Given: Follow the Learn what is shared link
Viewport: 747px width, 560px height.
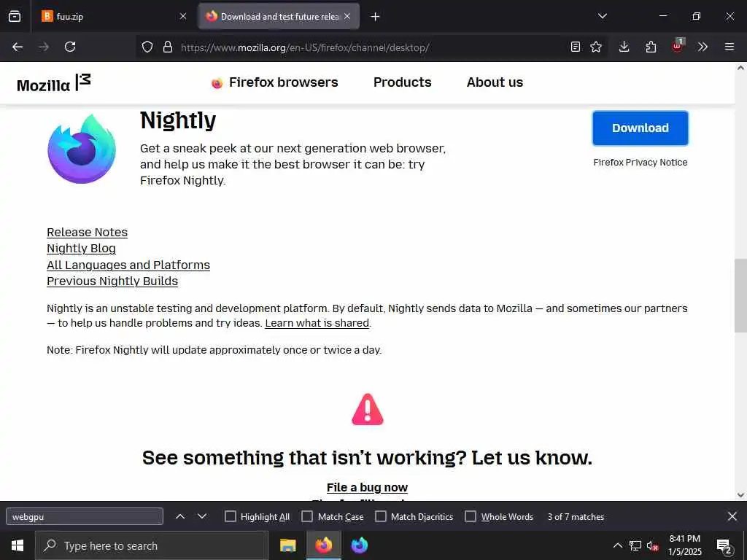Looking at the screenshot, I should point(317,323).
